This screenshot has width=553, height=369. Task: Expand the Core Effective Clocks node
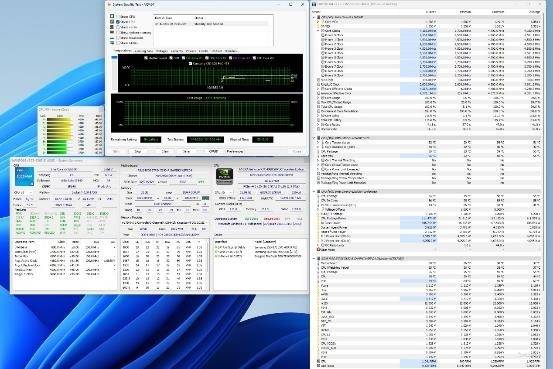[318, 89]
